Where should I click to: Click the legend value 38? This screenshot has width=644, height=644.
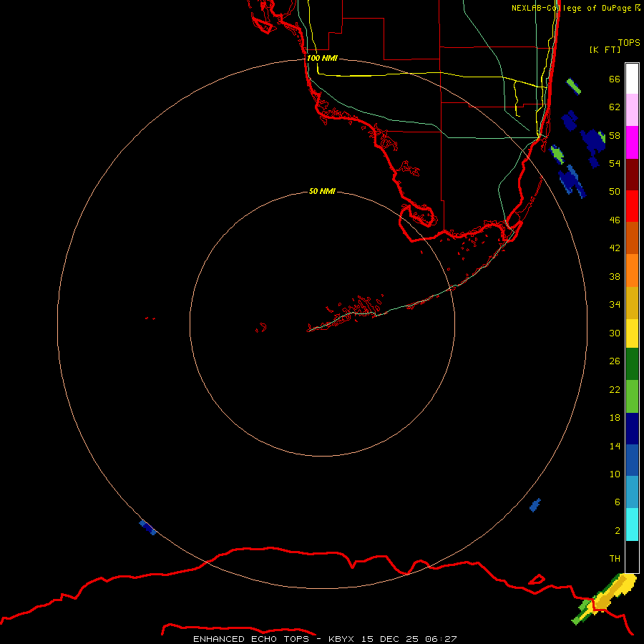[x=615, y=276]
